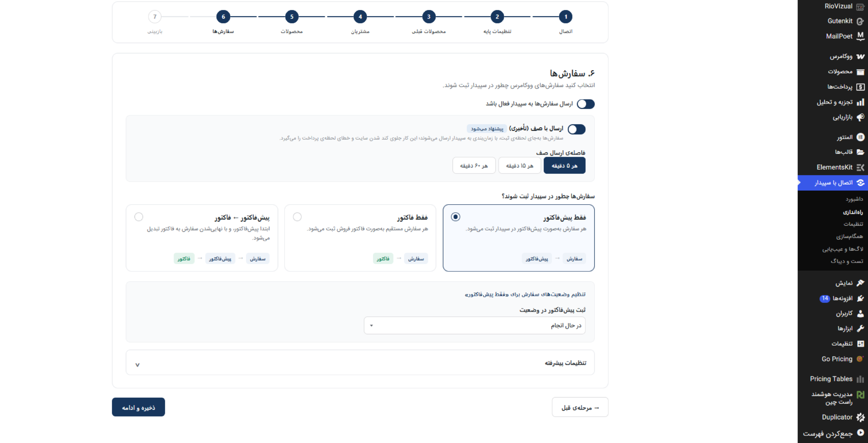Choose the هر ۱۵ دقیقه interval
The image size is (868, 443).
(519, 166)
